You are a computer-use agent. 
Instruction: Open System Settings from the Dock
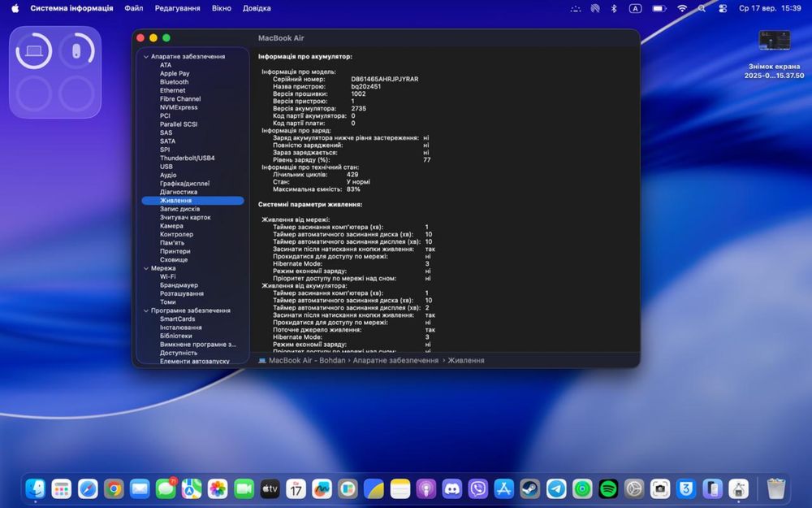pyautogui.click(x=634, y=488)
